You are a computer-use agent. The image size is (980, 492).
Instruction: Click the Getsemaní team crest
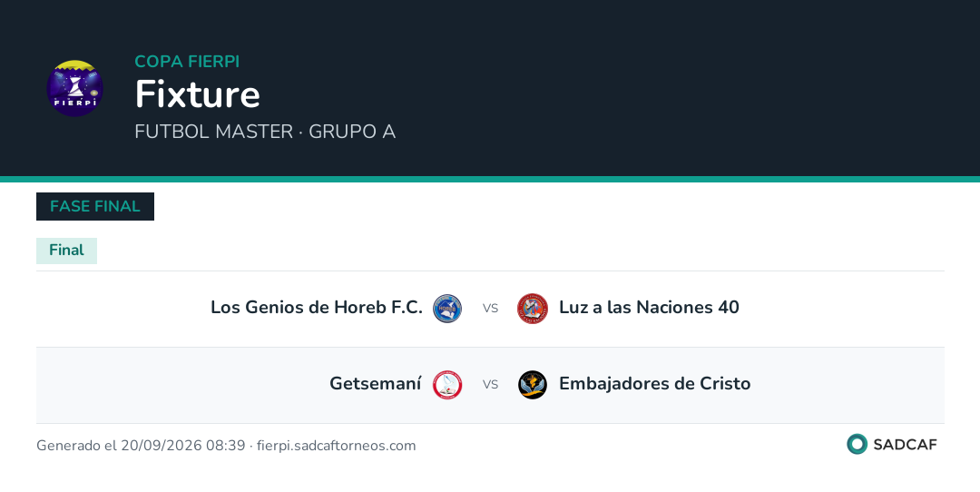447,385
